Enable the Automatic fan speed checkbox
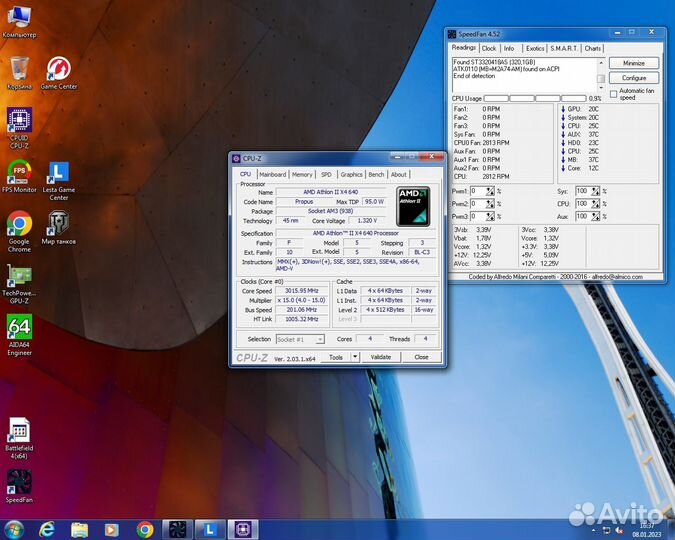This screenshot has height=540, width=675. (x=613, y=94)
